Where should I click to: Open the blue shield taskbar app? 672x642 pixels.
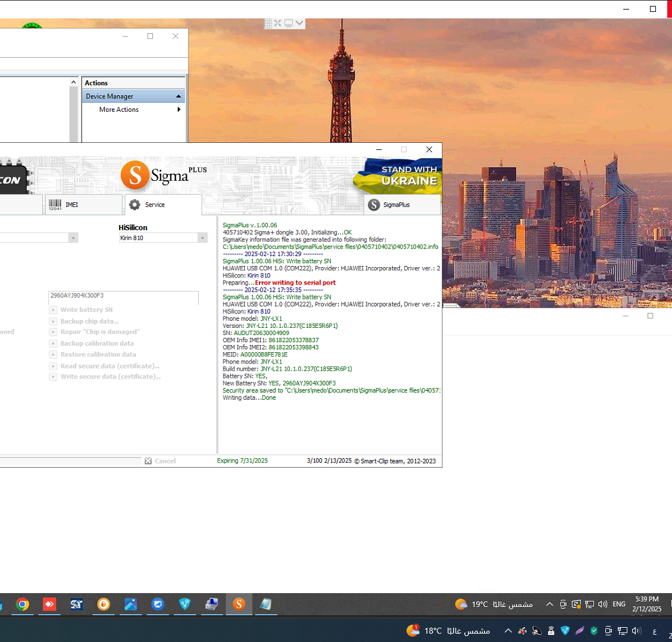coord(185,605)
